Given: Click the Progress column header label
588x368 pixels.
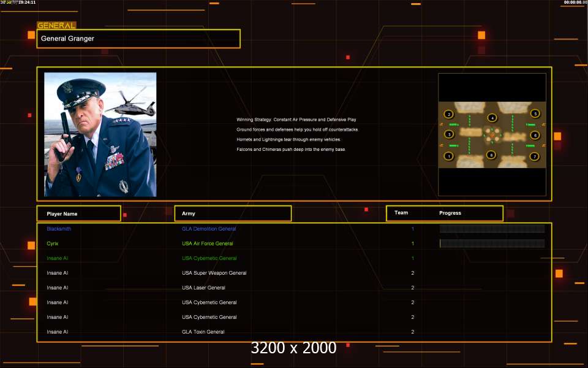Looking at the screenshot, I should (450, 213).
